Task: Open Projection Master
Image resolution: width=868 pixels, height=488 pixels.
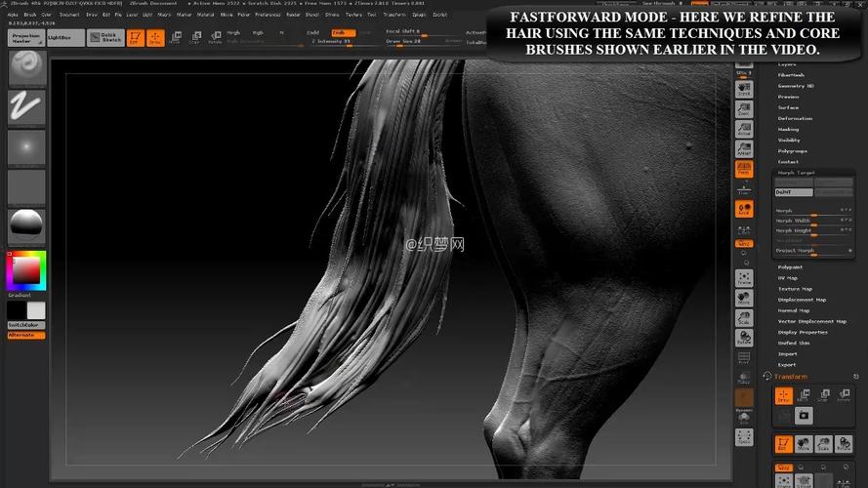Action: pyautogui.click(x=26, y=38)
